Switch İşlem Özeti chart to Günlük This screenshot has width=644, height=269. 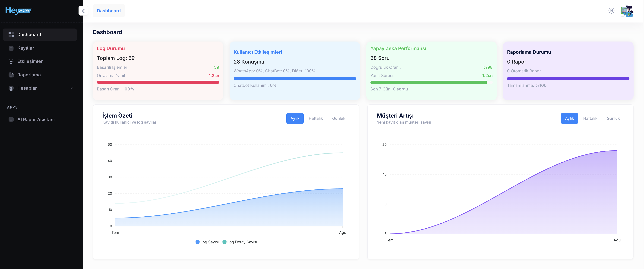(x=338, y=118)
